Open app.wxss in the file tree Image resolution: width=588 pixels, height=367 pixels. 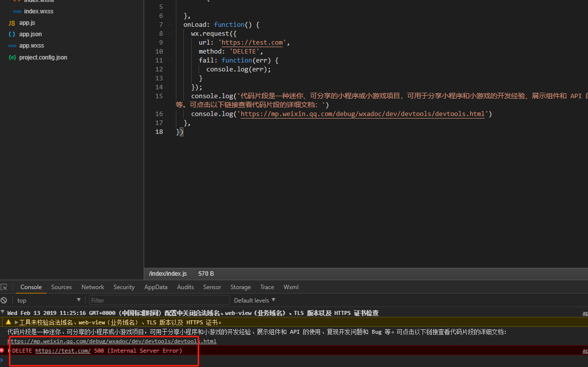point(32,46)
